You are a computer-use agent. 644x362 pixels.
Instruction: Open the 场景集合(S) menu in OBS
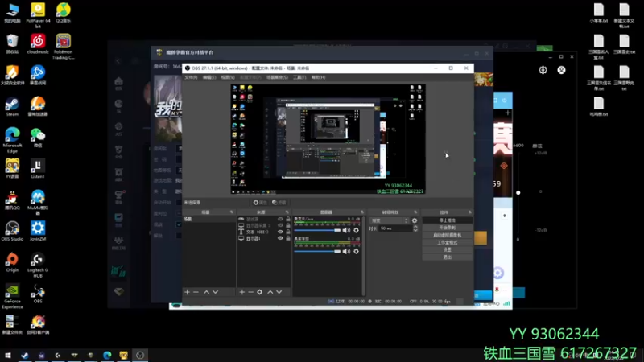click(277, 77)
